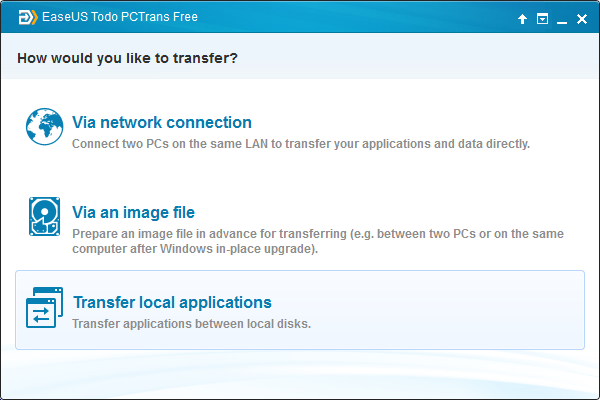600x400 pixels.
Task: Click the globe network connection icon
Action: 45,127
